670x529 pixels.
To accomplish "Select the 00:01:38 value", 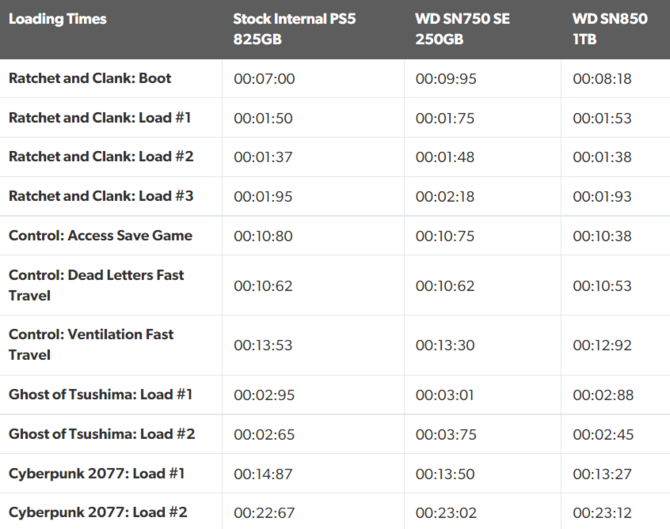I will pos(602,157).
